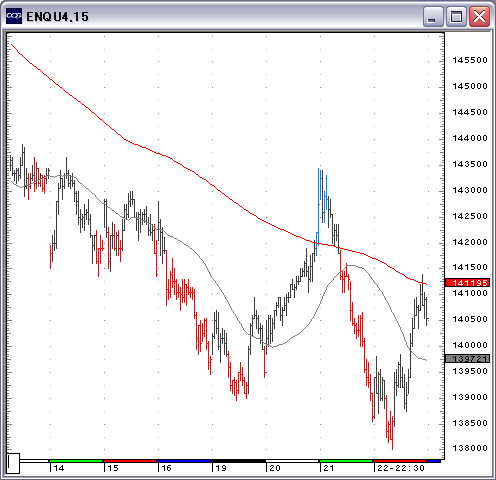Click date label 20 on time axis
Image resolution: width=496 pixels, height=480 pixels.
coord(275,468)
